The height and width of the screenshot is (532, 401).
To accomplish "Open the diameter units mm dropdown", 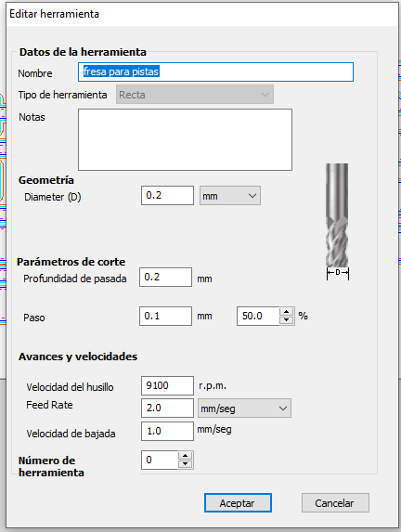I will click(230, 195).
